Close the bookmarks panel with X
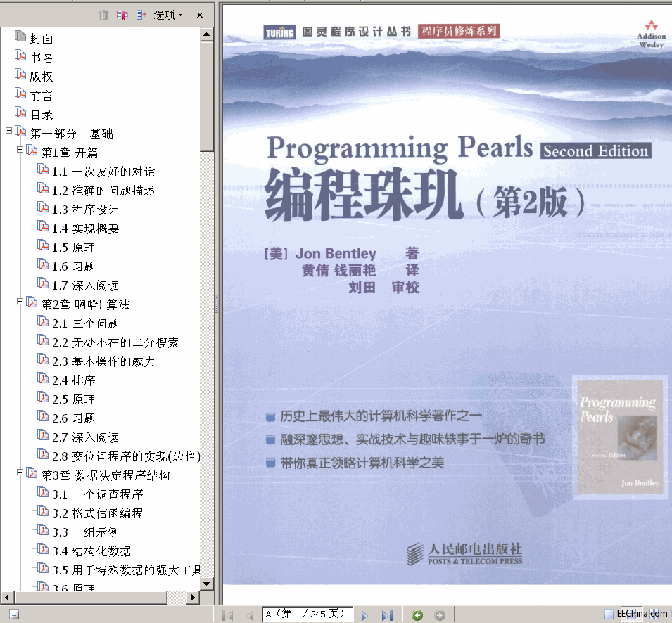 point(200,15)
